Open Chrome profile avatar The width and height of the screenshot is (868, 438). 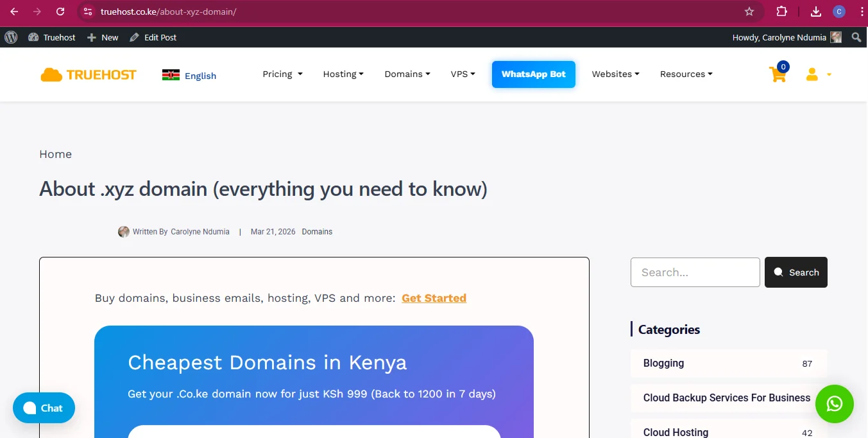(839, 12)
